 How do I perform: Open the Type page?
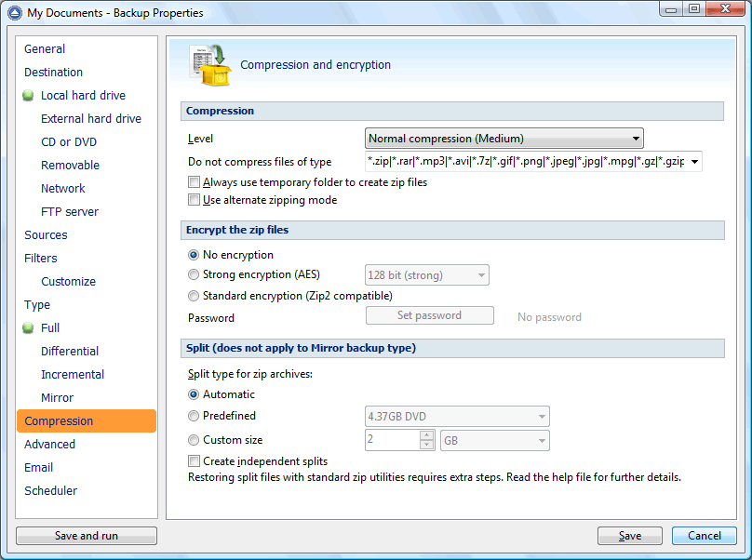click(x=37, y=305)
